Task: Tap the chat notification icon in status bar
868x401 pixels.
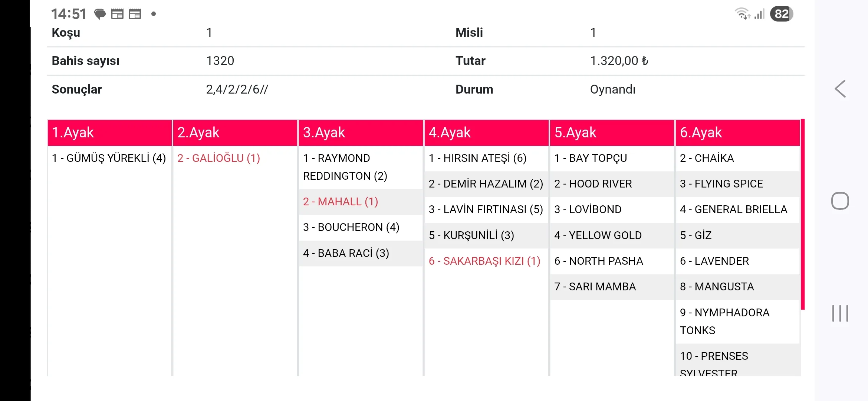Action: tap(100, 14)
